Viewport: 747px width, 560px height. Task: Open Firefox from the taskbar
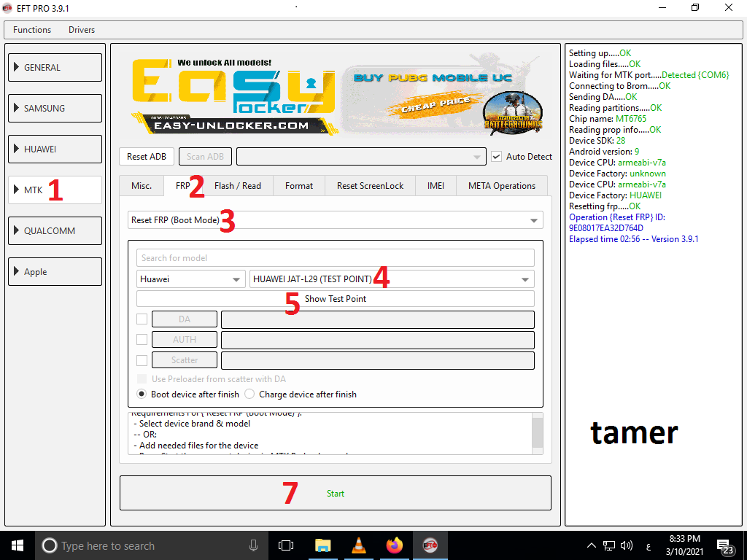point(395,545)
